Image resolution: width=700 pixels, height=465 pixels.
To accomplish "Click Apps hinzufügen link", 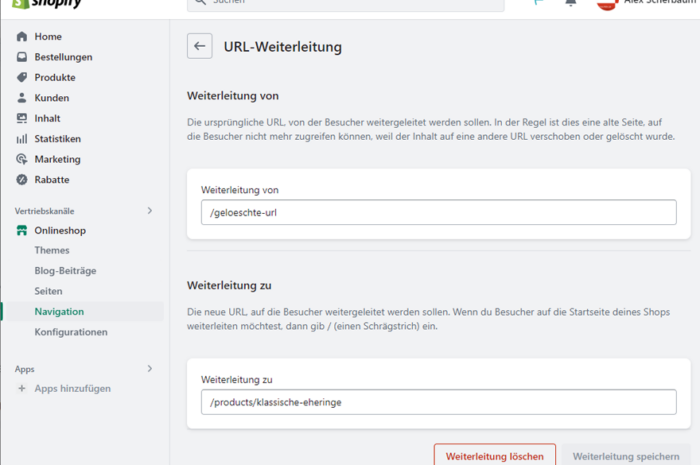I will point(73,389).
